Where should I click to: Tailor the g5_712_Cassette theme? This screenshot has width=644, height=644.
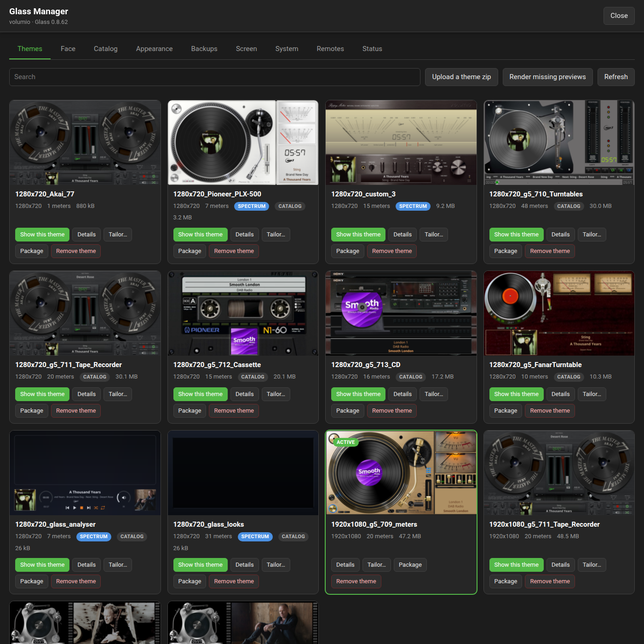pos(276,394)
